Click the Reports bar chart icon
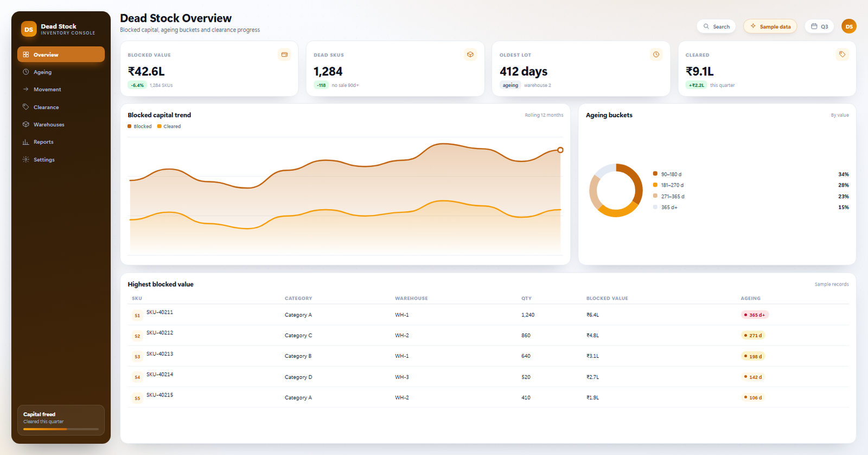The width and height of the screenshot is (868, 455). coord(25,142)
